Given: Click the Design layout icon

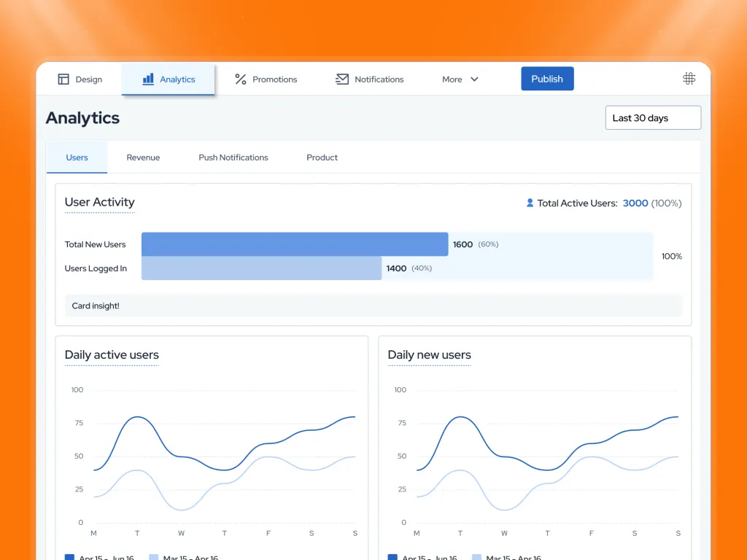Looking at the screenshot, I should click(63, 79).
